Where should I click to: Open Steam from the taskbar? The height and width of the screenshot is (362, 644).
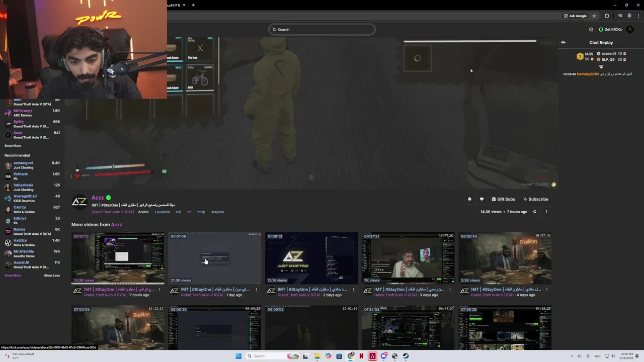pyautogui.click(x=406, y=356)
